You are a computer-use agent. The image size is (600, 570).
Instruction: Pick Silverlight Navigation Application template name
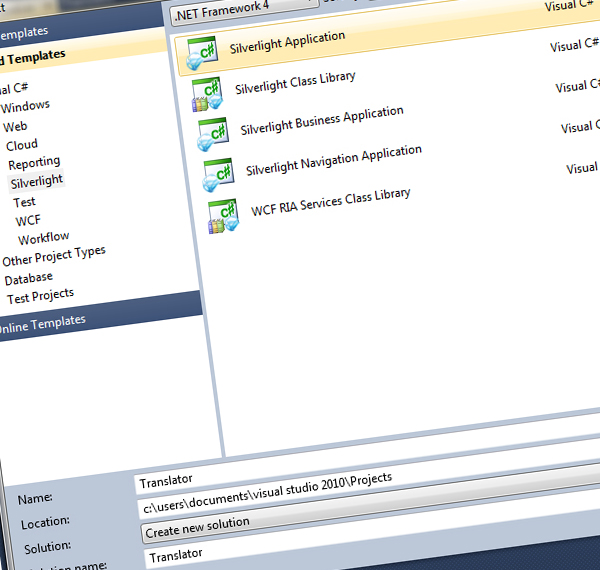pyautogui.click(x=334, y=161)
